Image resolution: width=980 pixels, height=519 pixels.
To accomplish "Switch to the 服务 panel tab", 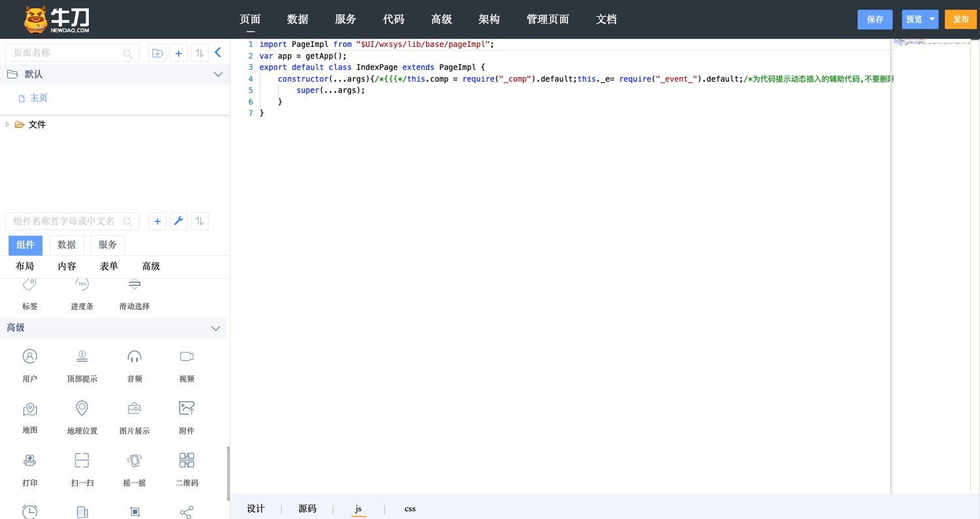I will click(x=108, y=245).
